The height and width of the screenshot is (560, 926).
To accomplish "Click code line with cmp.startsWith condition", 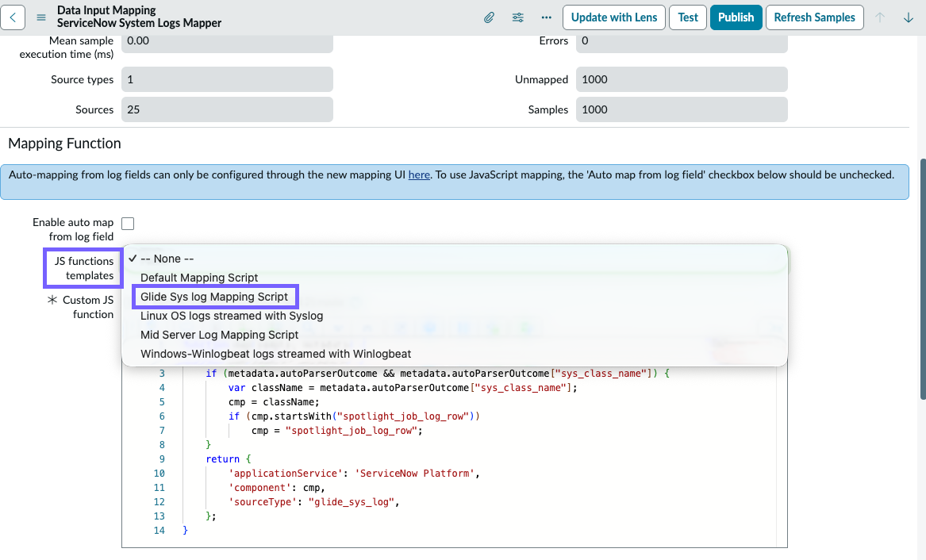I will (354, 416).
